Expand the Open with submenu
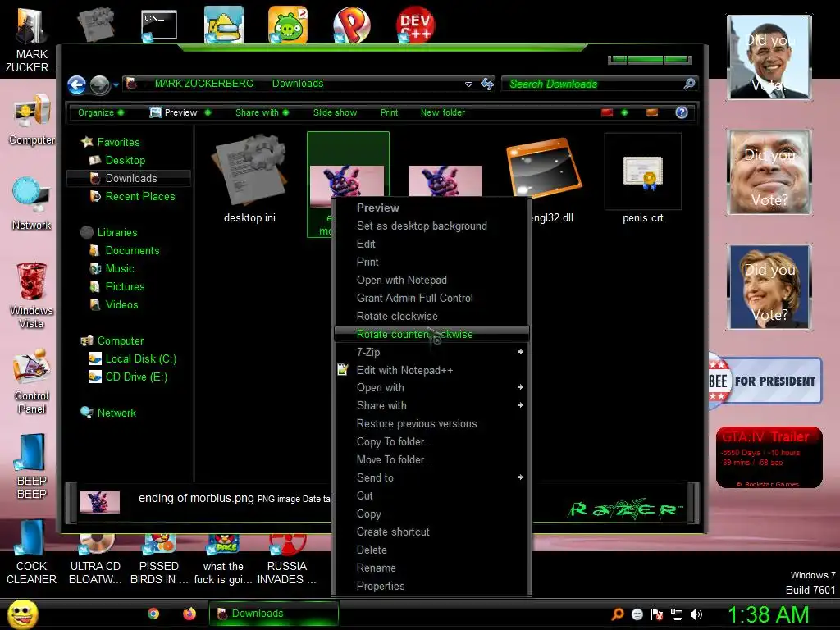840x630 pixels. pyautogui.click(x=431, y=387)
